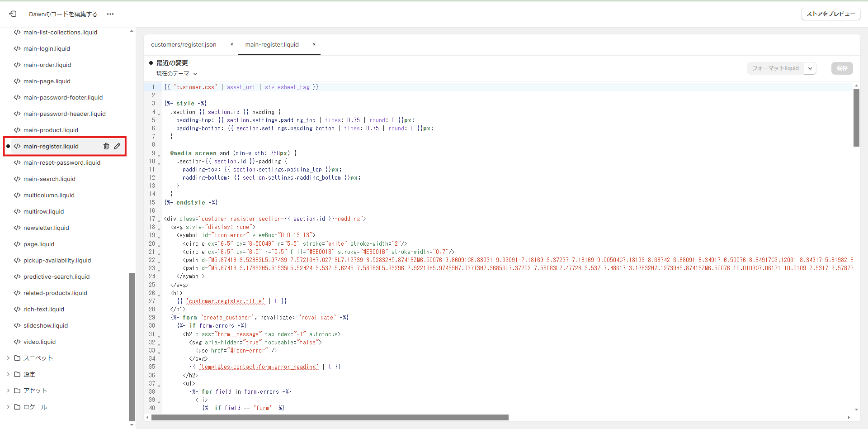868x429 pixels.
Task: Rename main-register.liquid with pencil icon
Action: click(117, 146)
